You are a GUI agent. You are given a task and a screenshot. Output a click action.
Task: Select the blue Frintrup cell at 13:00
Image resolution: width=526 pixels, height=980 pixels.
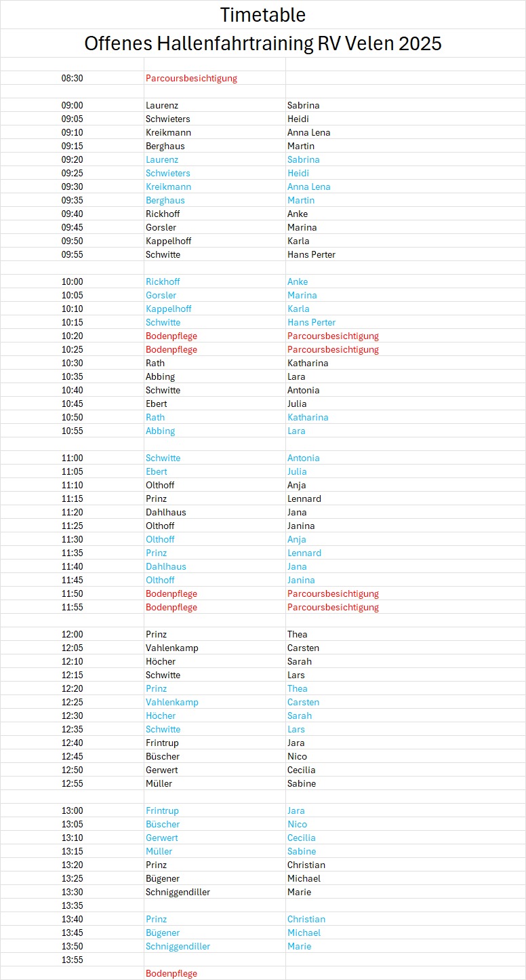[162, 810]
